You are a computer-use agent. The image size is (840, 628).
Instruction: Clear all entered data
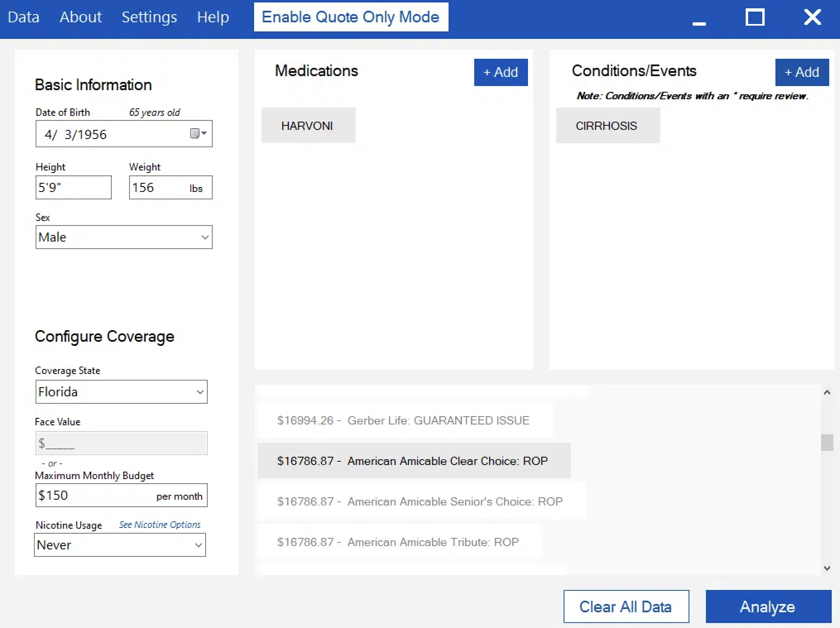coord(626,606)
